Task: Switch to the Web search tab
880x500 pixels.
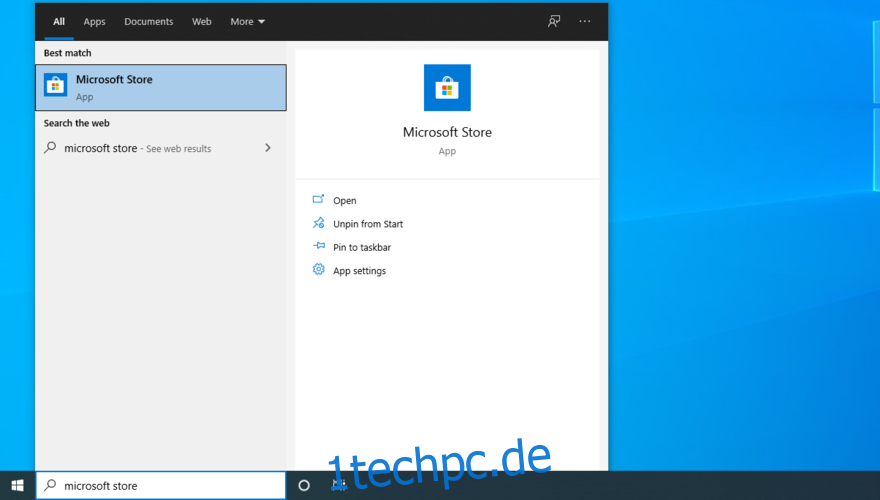Action: [x=201, y=21]
